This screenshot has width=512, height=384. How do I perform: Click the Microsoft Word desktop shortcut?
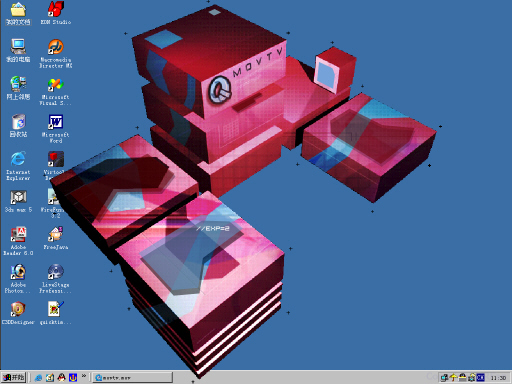pos(55,129)
